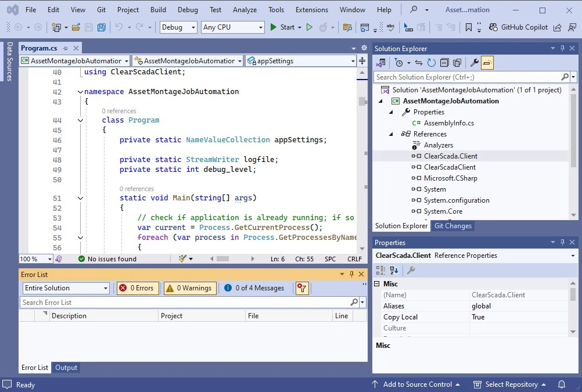
Task: Pin the Program.cs tab
Action: [x=65, y=48]
